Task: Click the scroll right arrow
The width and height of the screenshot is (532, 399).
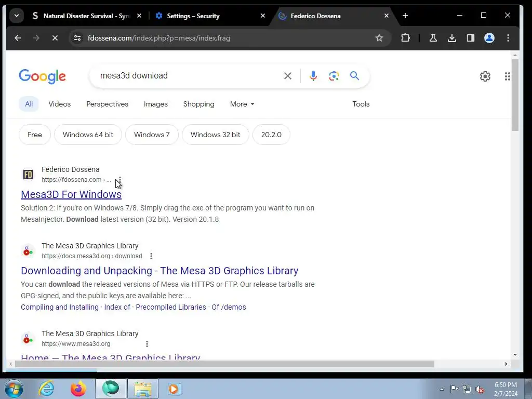Action: click(506, 364)
